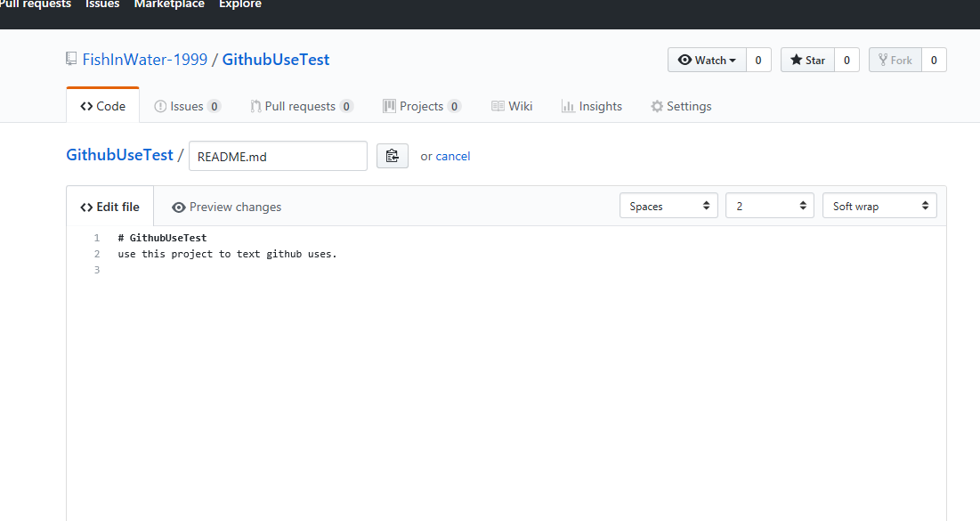Click the gear icon on the Settings tab
The width and height of the screenshot is (980, 521).
point(656,105)
